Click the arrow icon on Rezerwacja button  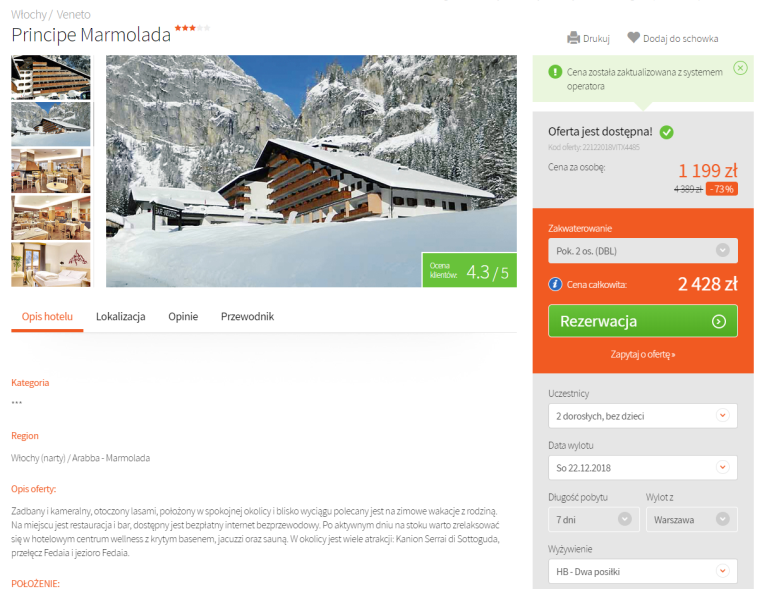point(718,321)
